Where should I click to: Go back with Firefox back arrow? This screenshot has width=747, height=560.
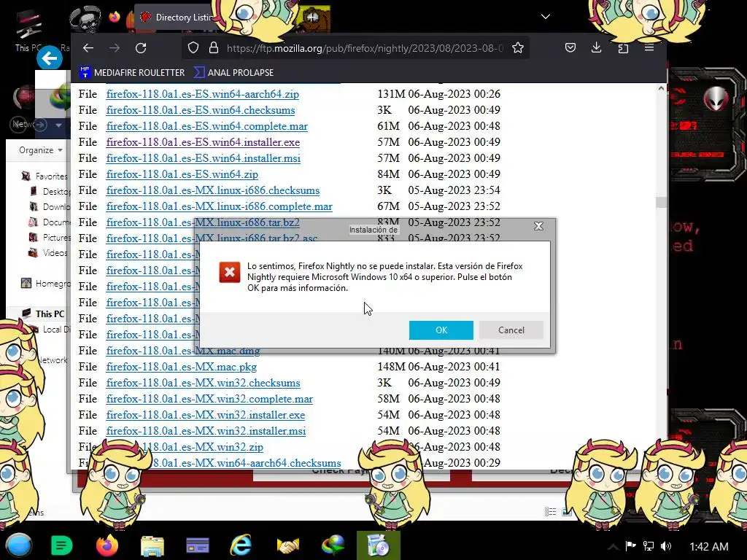coord(88,48)
